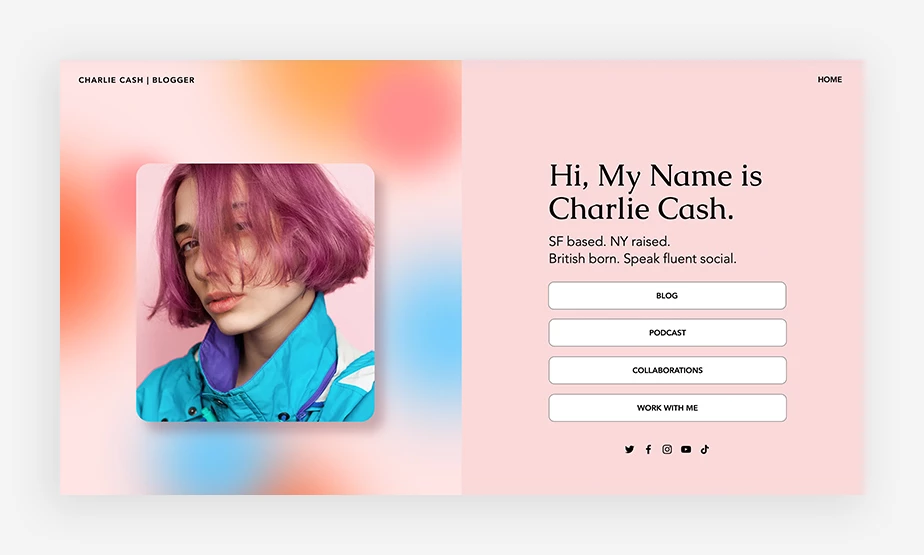Click the Facebook social icon
The height and width of the screenshot is (555, 924).
(648, 450)
